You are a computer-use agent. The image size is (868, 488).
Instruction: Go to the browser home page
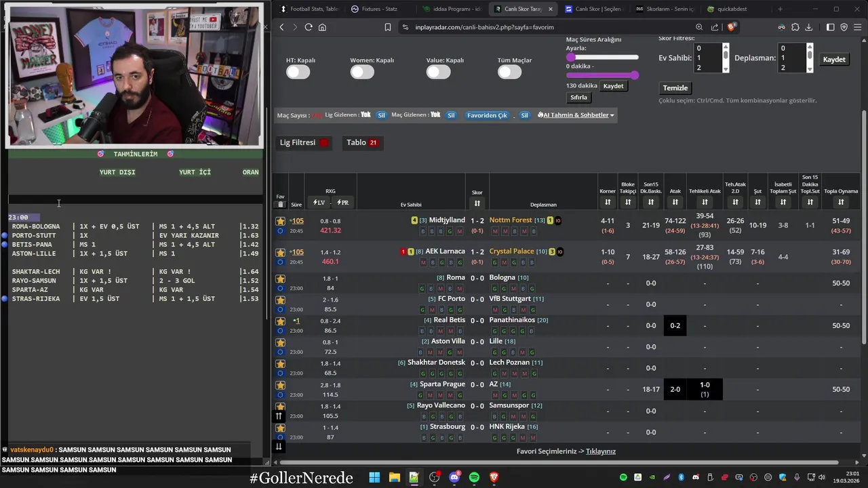click(322, 27)
